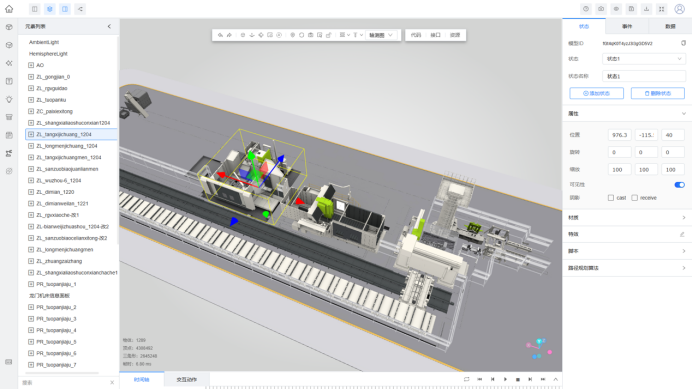693x390 pixels.
Task: Select AmbientLight in element list
Action: click(x=44, y=42)
